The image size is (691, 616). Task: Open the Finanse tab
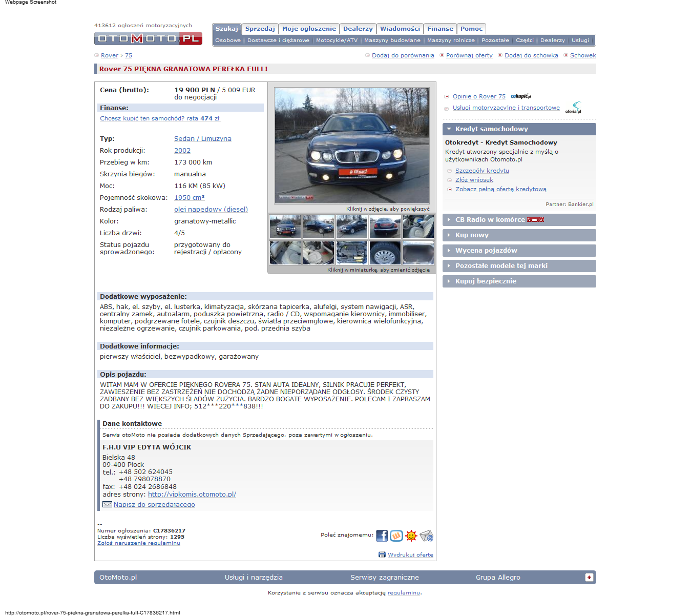pyautogui.click(x=441, y=29)
